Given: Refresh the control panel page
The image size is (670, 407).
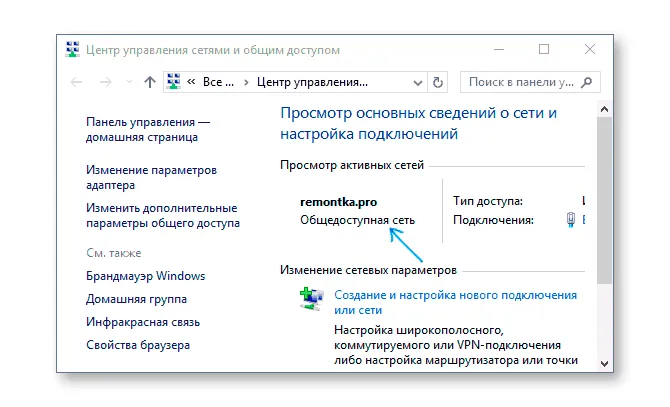Looking at the screenshot, I should point(438,82).
